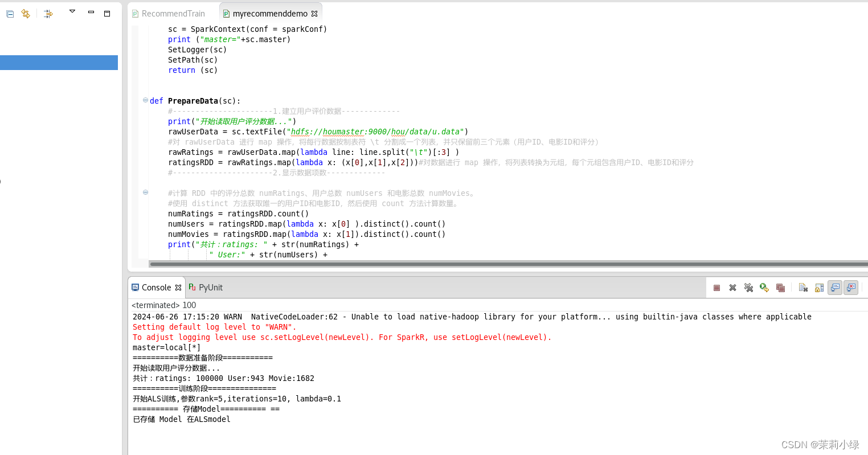Switch to the PyUnit tab
This screenshot has height=455, width=868.
click(211, 288)
